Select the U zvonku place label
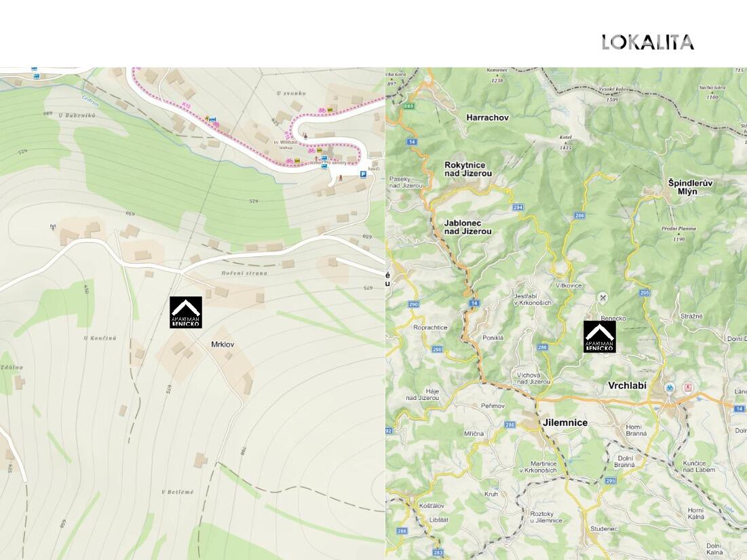The width and height of the screenshot is (747, 560). [291, 94]
